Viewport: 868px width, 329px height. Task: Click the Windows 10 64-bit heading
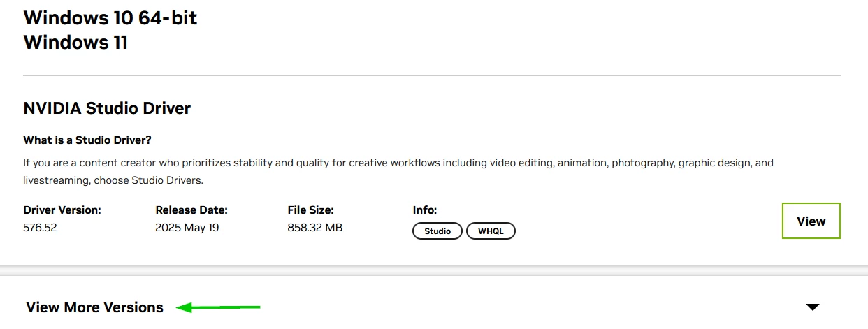click(110, 17)
